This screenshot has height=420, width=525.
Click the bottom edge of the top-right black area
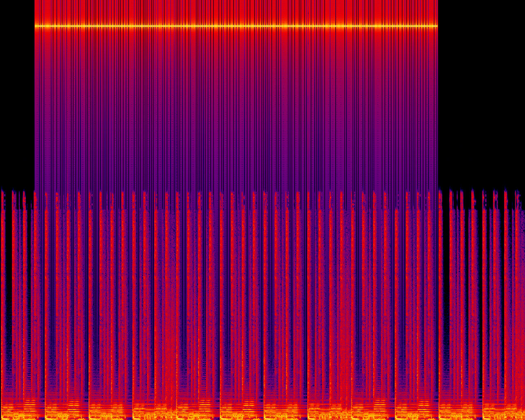click(x=482, y=187)
